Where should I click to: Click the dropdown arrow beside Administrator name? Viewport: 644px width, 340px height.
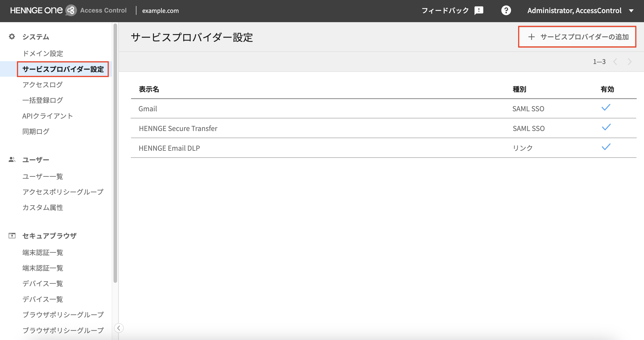click(x=631, y=11)
